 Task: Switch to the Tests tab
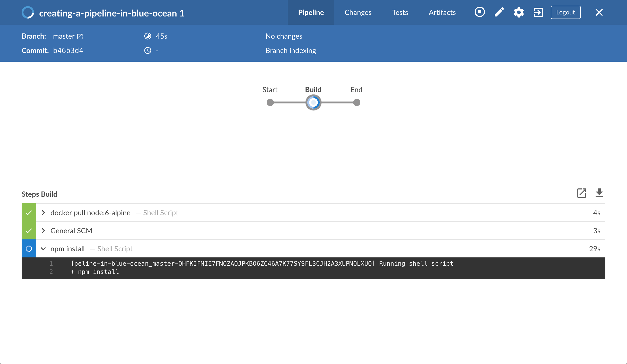pos(399,13)
